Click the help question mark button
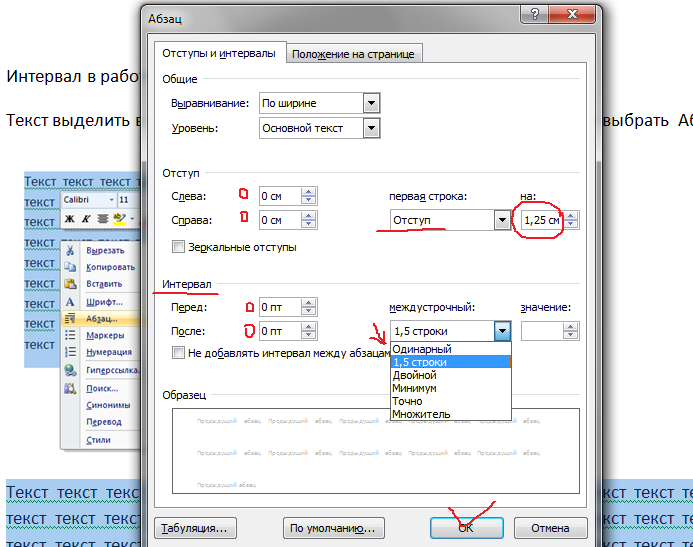Viewport: 693px width, 547px height. (x=534, y=14)
